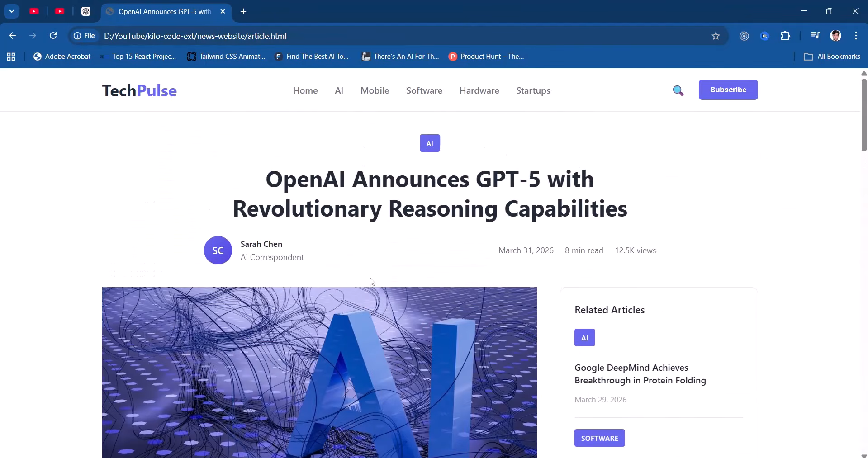Click the page vertical scrollbar thumb
This screenshot has width=868, height=458.
click(x=864, y=115)
